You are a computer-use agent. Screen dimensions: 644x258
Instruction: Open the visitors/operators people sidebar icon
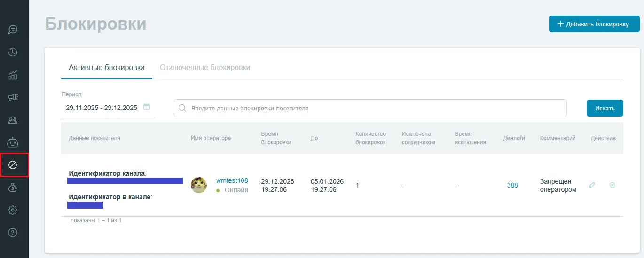[x=13, y=120]
